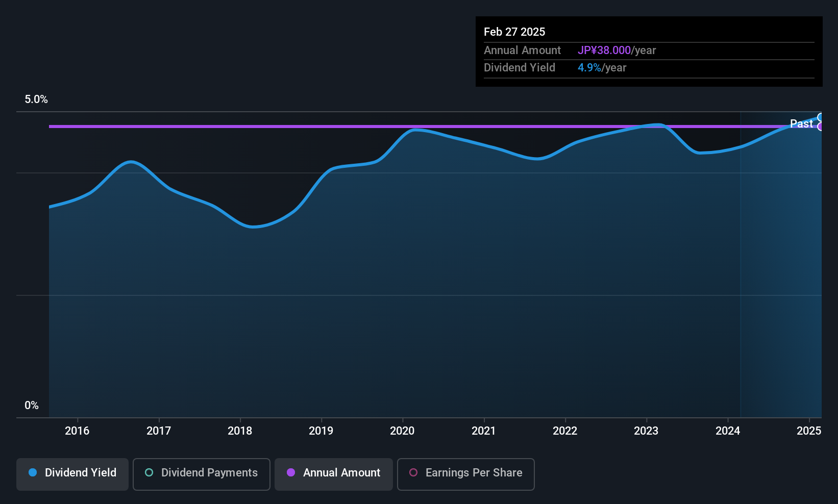Click the 4.9%/year yield value
The width and height of the screenshot is (838, 504).
click(602, 68)
